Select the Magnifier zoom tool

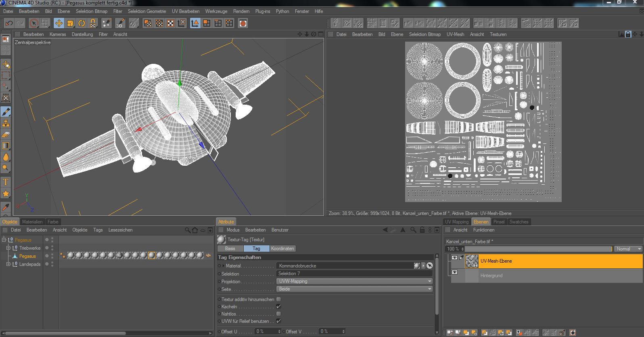[6, 168]
